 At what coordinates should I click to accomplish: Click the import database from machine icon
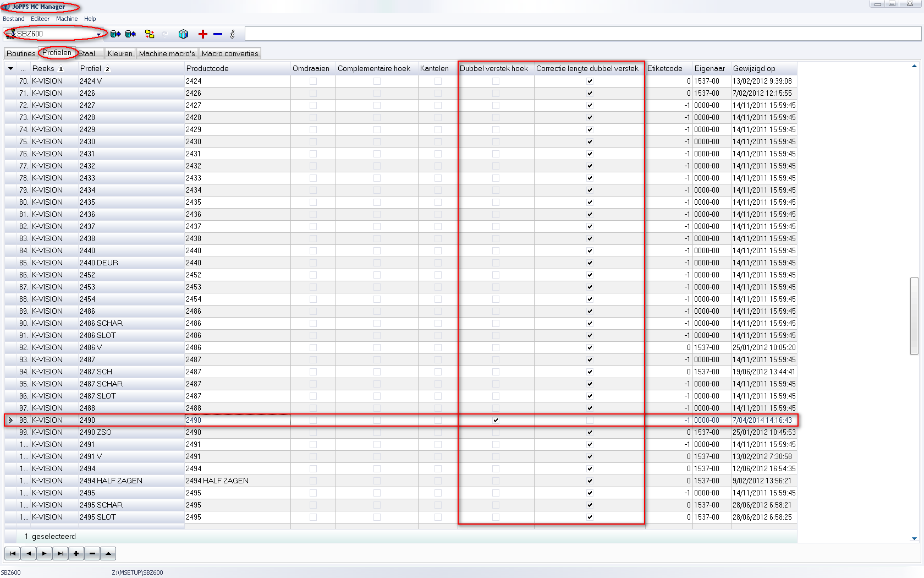click(x=131, y=34)
